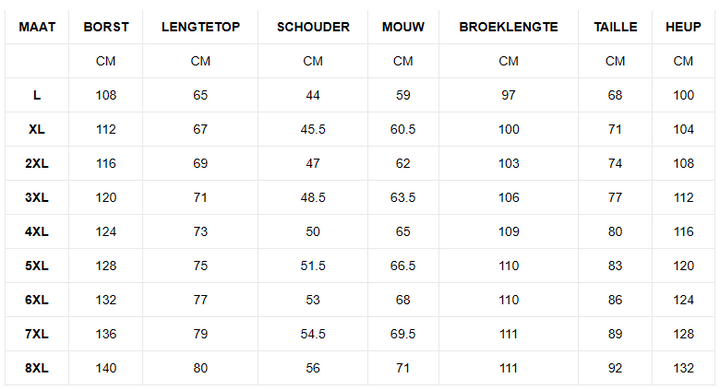Click the MAAT column header

tap(37, 27)
